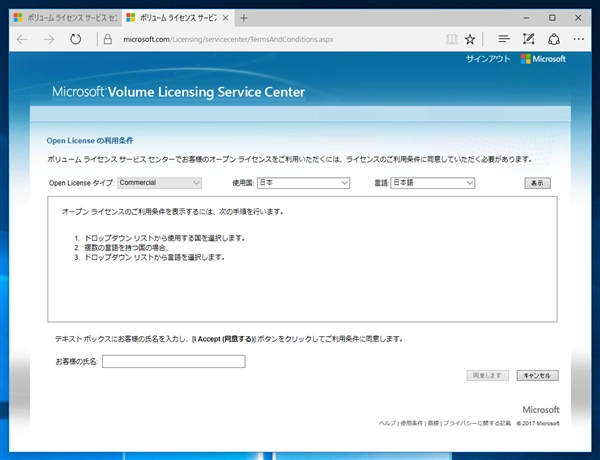Screen dimensions: 600x460
Task: Click list item 2 複数の言語を持つ国の場合
Action: click(127, 248)
